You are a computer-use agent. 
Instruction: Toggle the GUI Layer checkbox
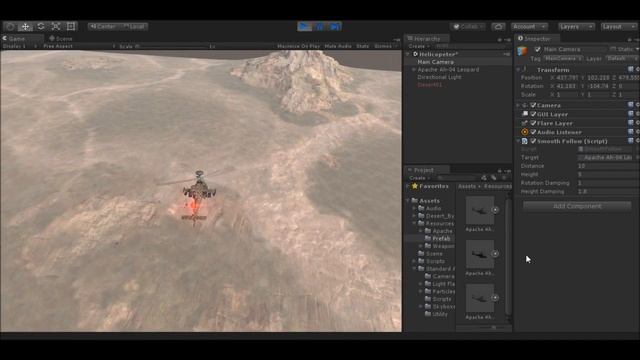(533, 114)
